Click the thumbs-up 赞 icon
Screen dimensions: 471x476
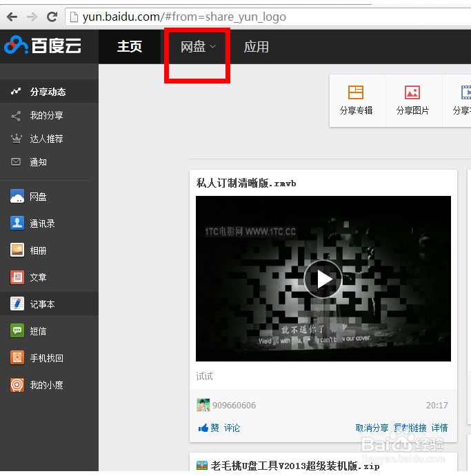(203, 428)
